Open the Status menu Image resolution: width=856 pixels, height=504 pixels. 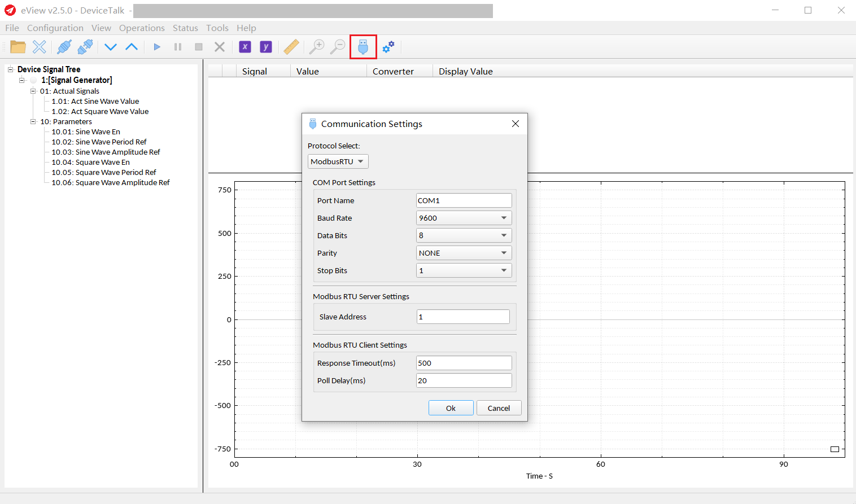185,28
